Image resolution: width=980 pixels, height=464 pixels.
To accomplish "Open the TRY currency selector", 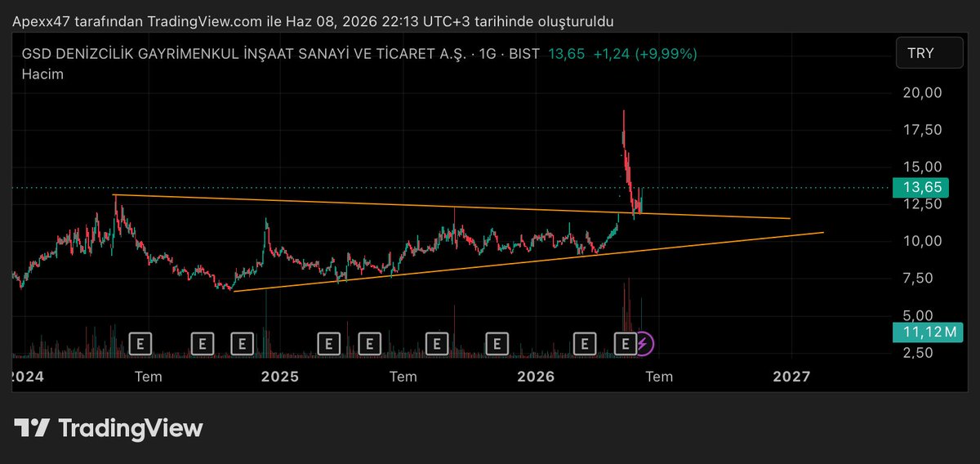I will point(931,54).
